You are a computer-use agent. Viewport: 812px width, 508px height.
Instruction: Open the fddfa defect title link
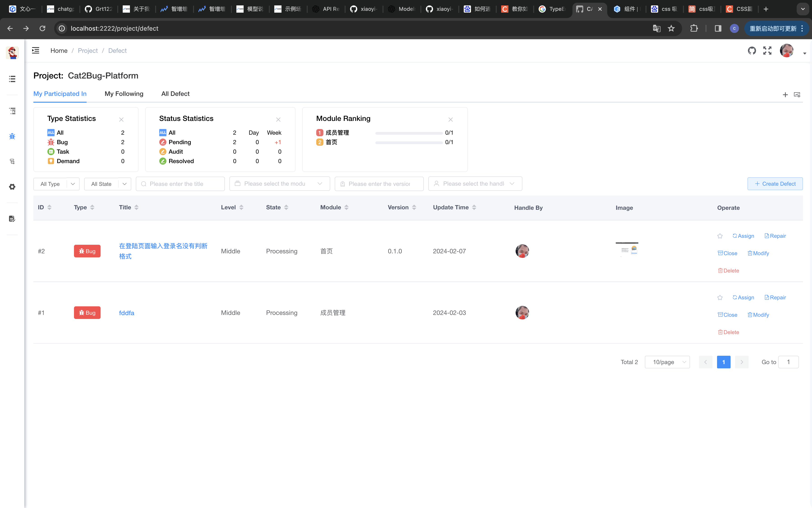coord(127,313)
